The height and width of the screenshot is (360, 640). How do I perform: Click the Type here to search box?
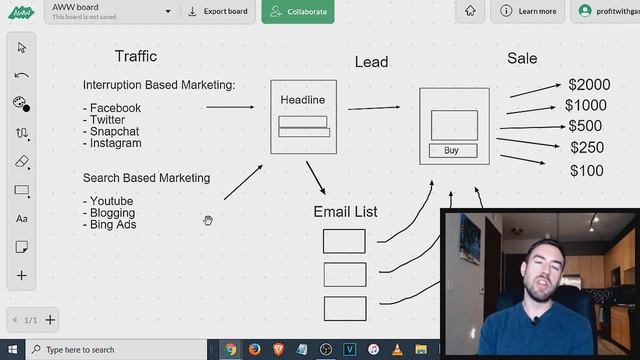point(116,350)
